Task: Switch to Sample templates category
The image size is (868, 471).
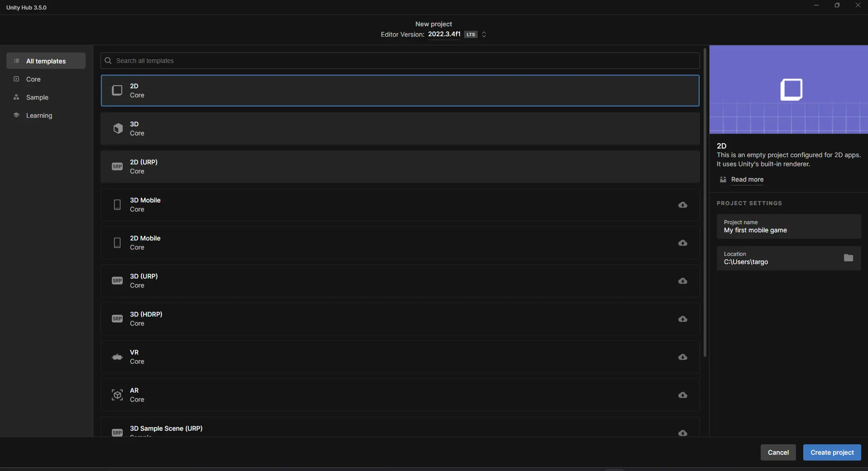Action: coord(46,97)
